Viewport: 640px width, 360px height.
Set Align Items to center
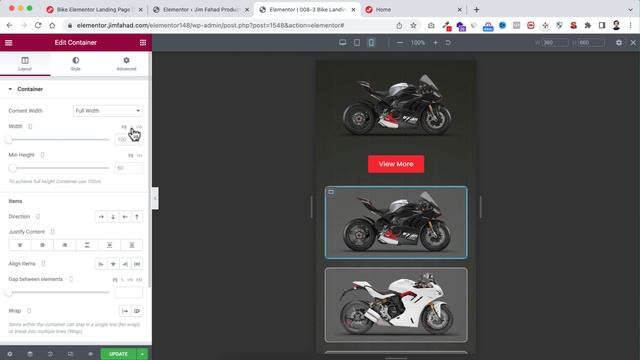point(113,264)
